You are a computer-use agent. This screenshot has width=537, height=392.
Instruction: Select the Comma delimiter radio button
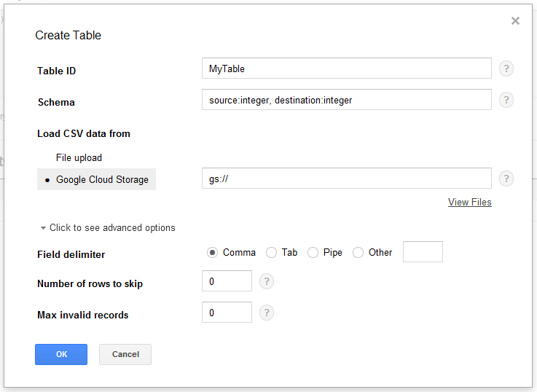click(x=212, y=253)
